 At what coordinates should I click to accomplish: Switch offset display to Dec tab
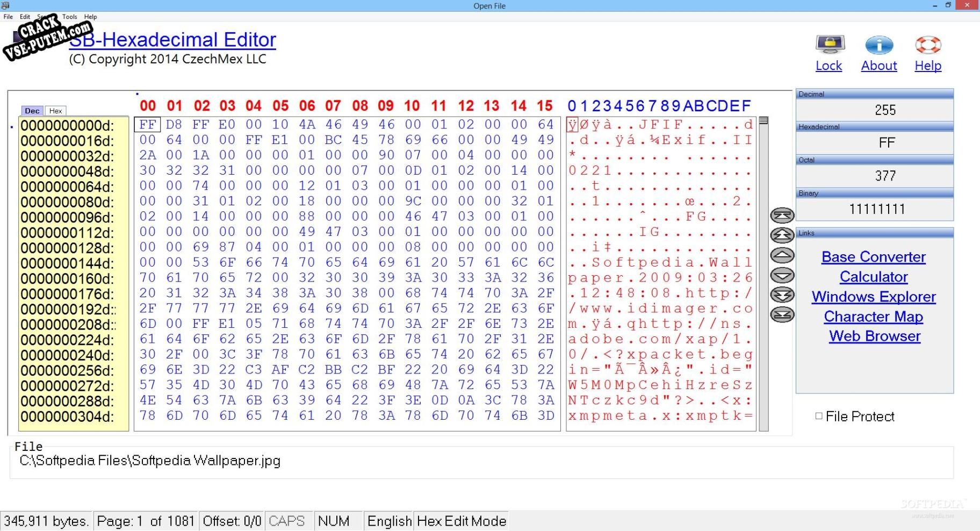32,111
